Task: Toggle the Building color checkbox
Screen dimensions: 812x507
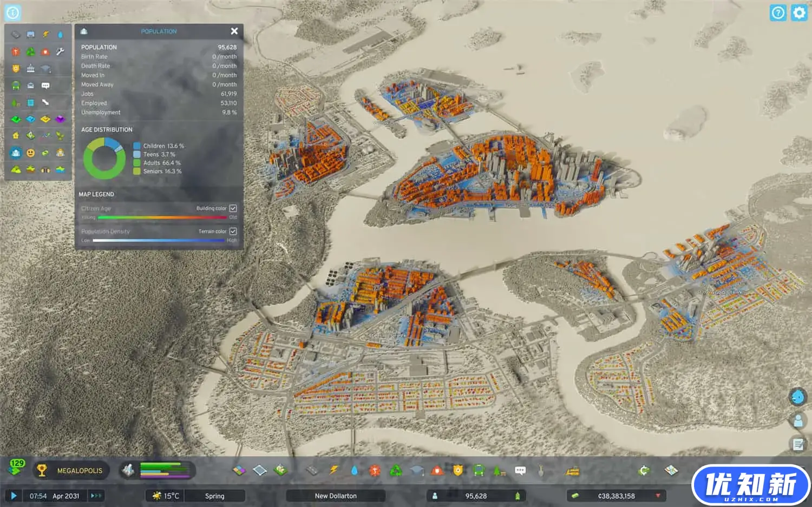Action: coord(233,208)
